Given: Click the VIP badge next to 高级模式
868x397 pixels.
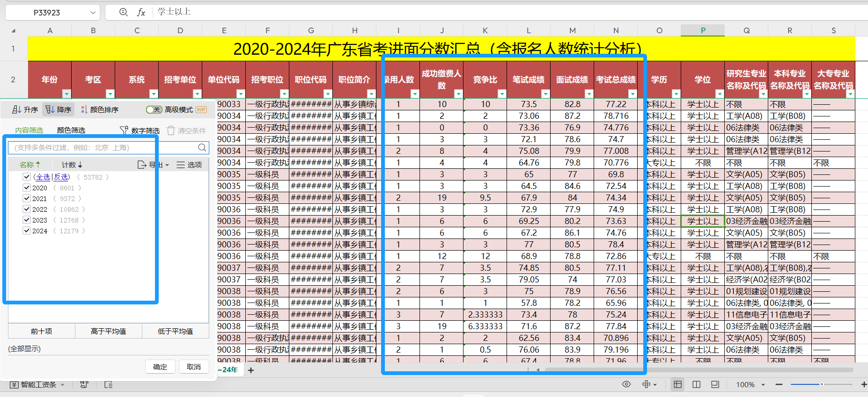Looking at the screenshot, I should click(x=201, y=109).
